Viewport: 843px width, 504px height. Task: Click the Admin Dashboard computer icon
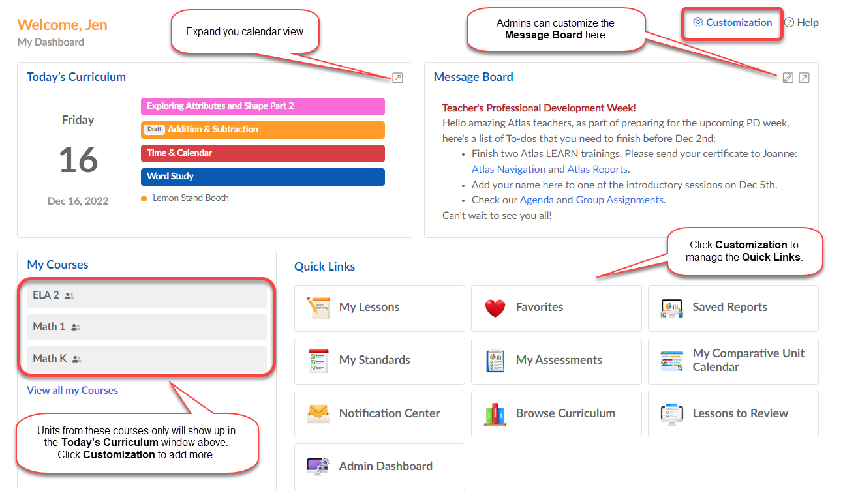click(x=318, y=466)
